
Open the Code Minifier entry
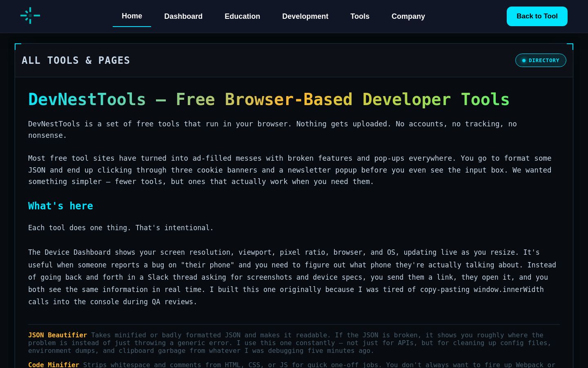tap(53, 364)
